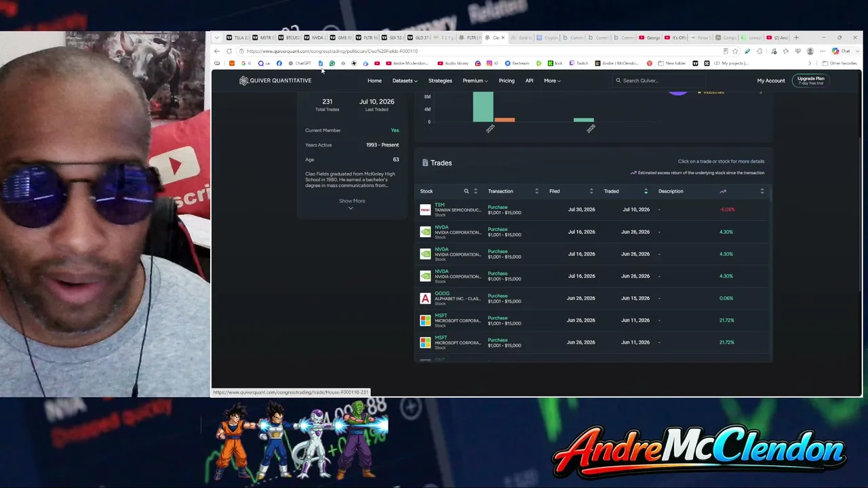The width and height of the screenshot is (868, 488).
Task: Expand the Premium menu
Action: (475, 81)
